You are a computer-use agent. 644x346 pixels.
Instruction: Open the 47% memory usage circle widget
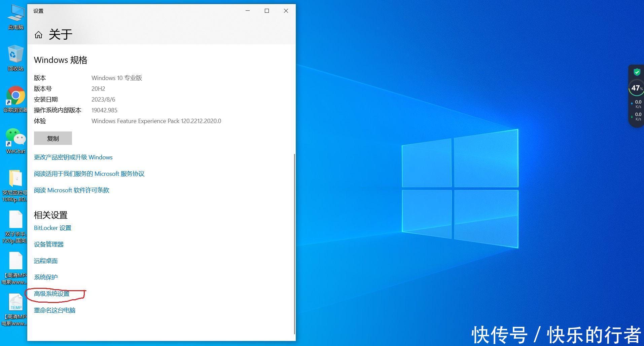[x=636, y=88]
